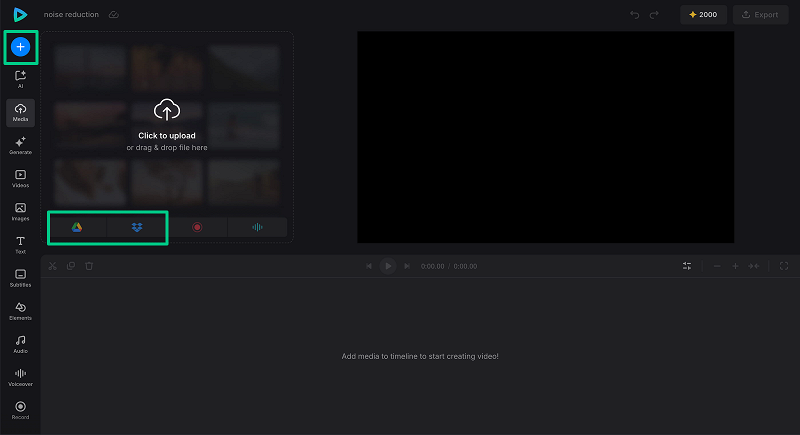The height and width of the screenshot is (435, 800).
Task: Delete selected clip with trash icon
Action: coord(89,266)
